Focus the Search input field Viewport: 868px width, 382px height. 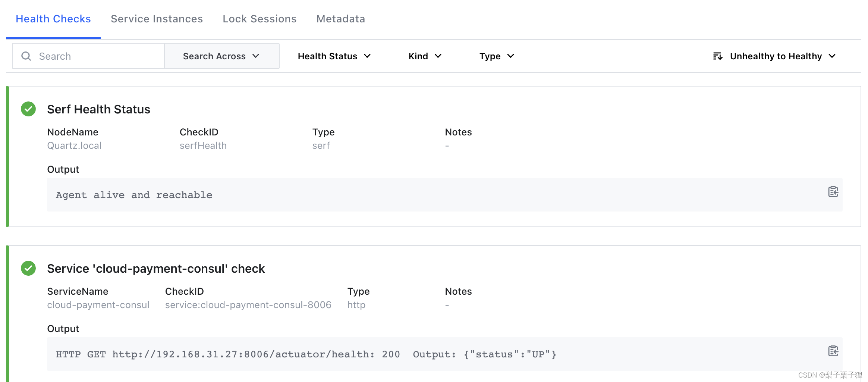coord(88,56)
